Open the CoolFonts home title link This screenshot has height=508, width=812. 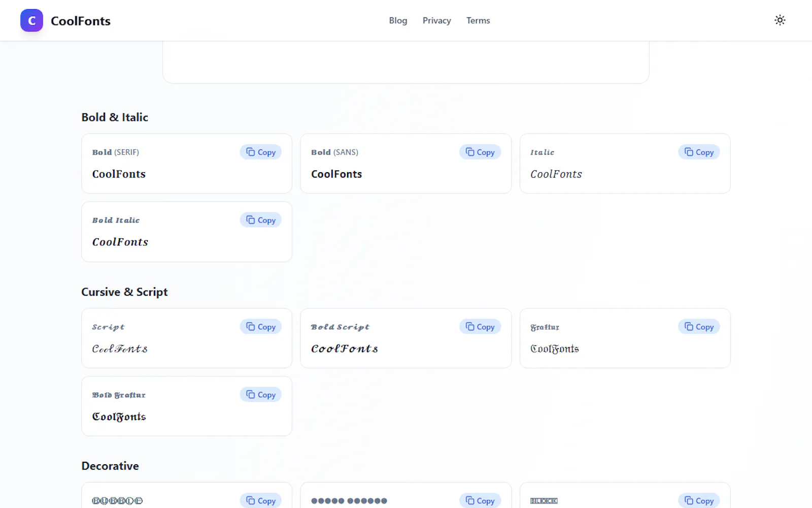click(81, 21)
